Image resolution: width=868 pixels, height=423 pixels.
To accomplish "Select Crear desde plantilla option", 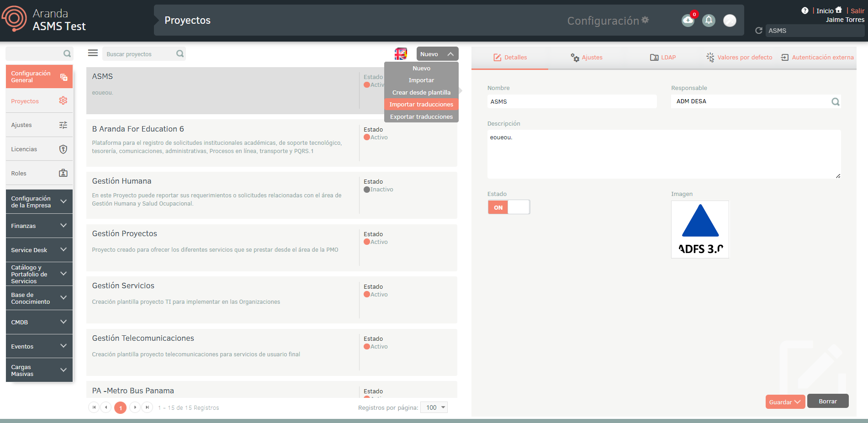I will pos(421,92).
